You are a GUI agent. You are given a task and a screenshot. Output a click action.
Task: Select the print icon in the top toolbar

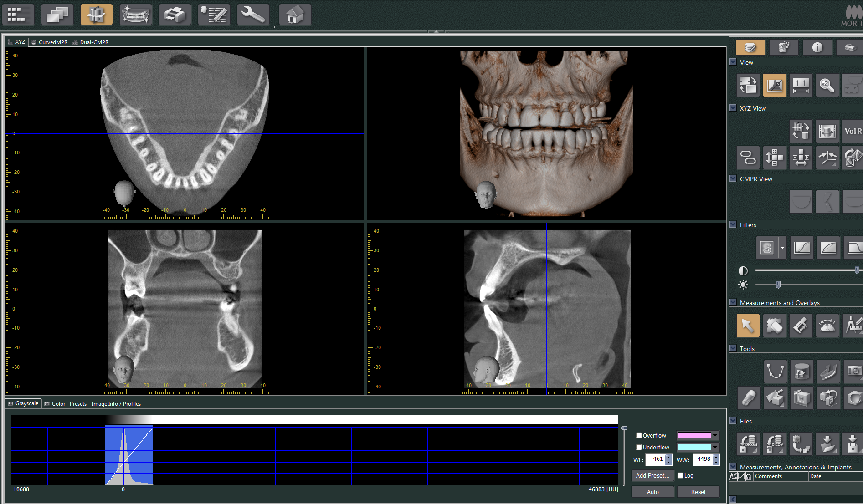(175, 14)
